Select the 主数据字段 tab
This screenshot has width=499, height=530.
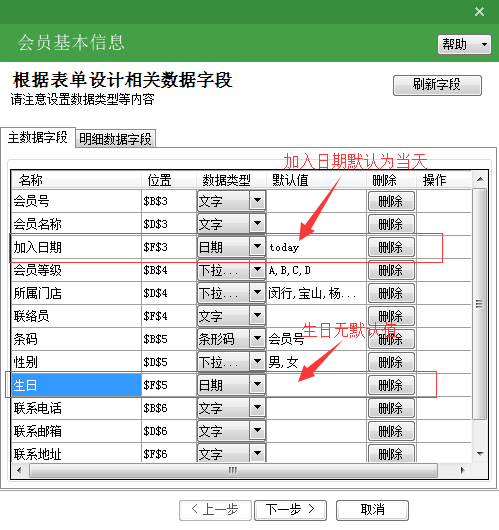pos(38,138)
